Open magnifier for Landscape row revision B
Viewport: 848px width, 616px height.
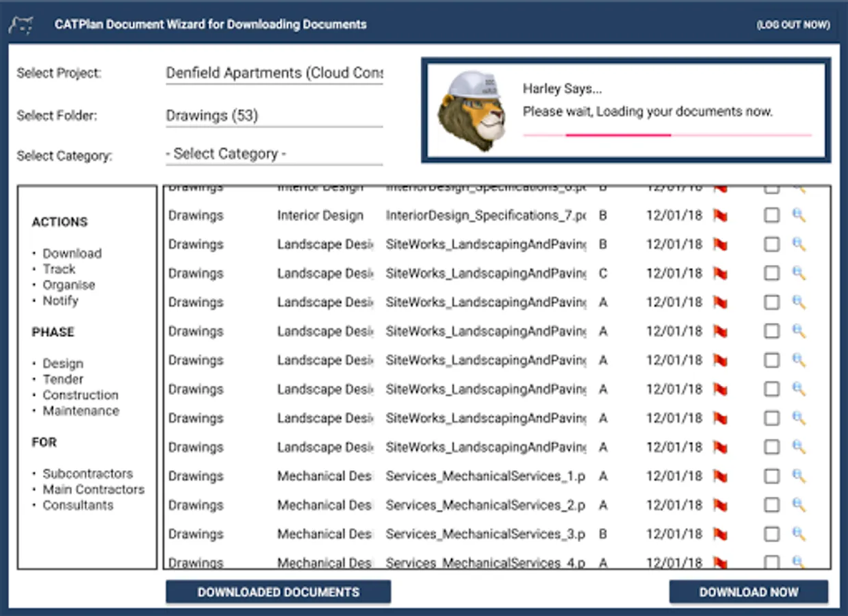(x=799, y=244)
